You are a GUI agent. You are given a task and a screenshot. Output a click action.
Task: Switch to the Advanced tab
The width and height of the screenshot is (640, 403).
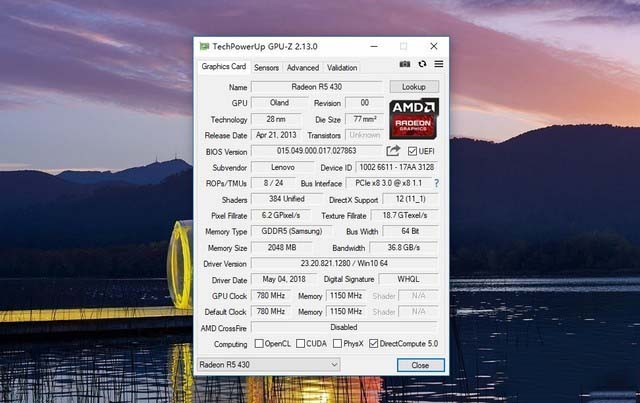[302, 68]
